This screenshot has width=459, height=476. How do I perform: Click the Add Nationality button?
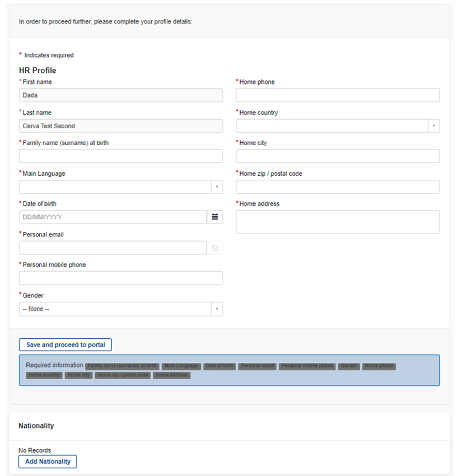click(x=48, y=461)
